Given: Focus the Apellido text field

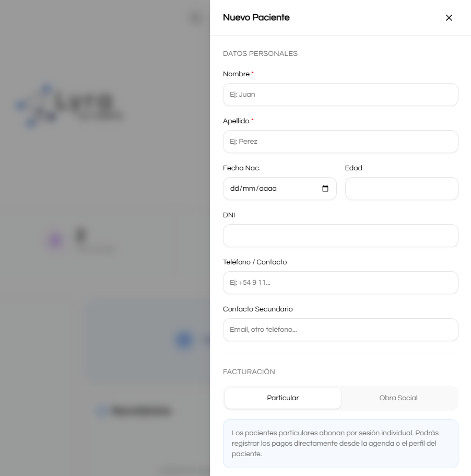Looking at the screenshot, I should click(x=340, y=142).
